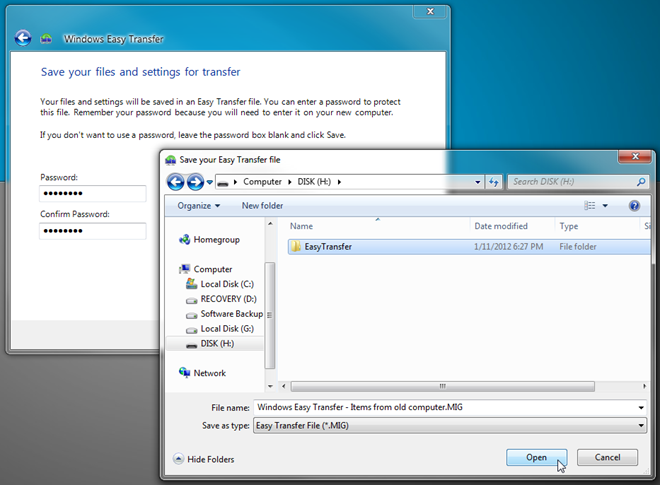Click the back arrow in Windows Easy Transfer
Viewport: 660px width, 485px height.
pos(23,38)
